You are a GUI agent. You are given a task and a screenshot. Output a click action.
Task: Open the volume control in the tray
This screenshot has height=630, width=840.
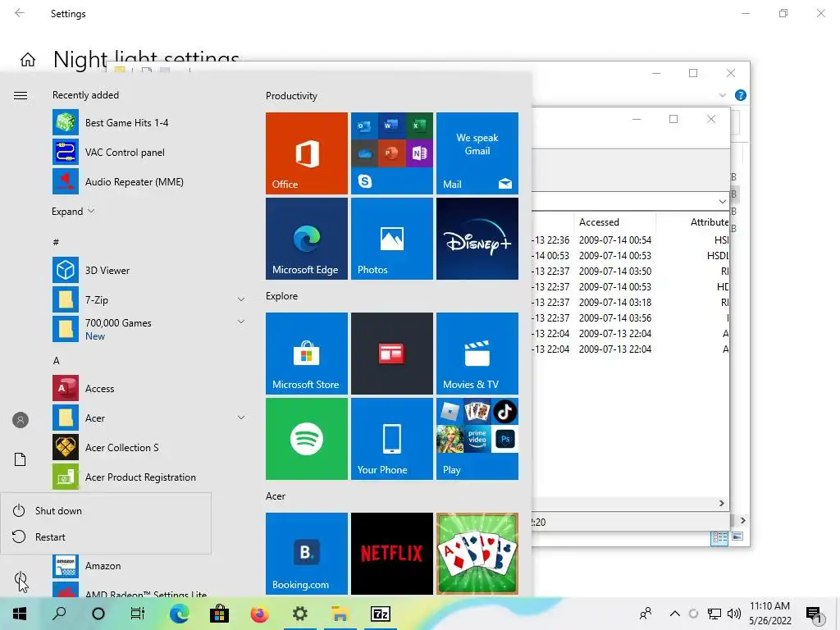coord(734,614)
